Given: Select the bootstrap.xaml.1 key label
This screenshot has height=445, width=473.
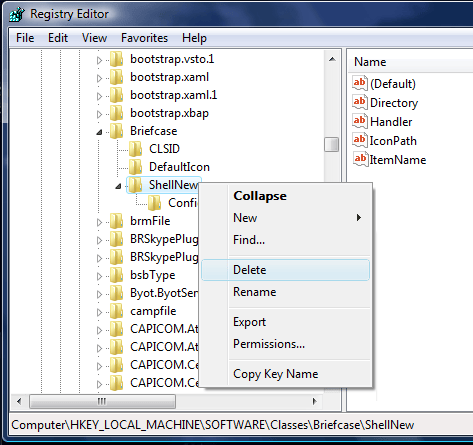Looking at the screenshot, I should point(174,95).
